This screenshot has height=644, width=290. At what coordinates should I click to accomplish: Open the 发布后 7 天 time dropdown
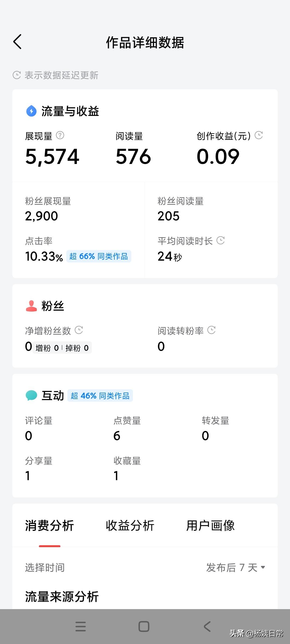(236, 568)
